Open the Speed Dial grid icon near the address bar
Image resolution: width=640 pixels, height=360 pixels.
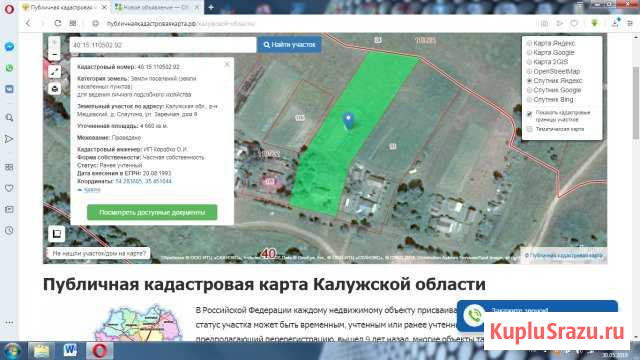tap(73, 23)
